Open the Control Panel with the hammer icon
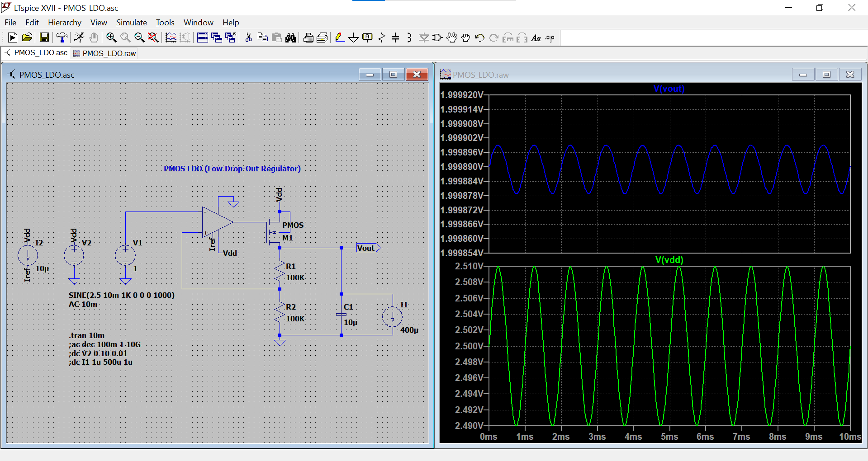This screenshot has width=868, height=461. 62,38
